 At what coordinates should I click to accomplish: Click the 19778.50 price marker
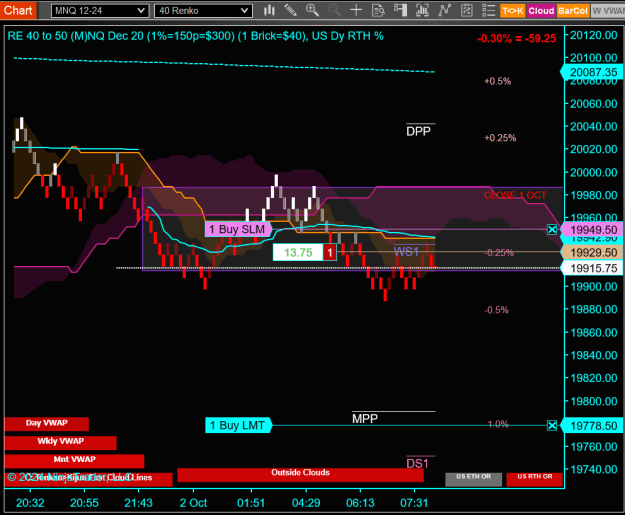(593, 426)
